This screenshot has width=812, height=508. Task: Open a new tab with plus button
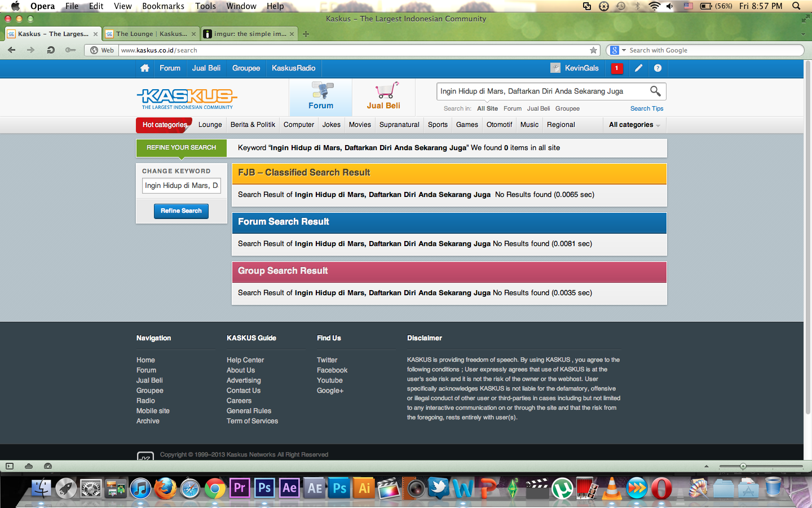click(x=306, y=34)
